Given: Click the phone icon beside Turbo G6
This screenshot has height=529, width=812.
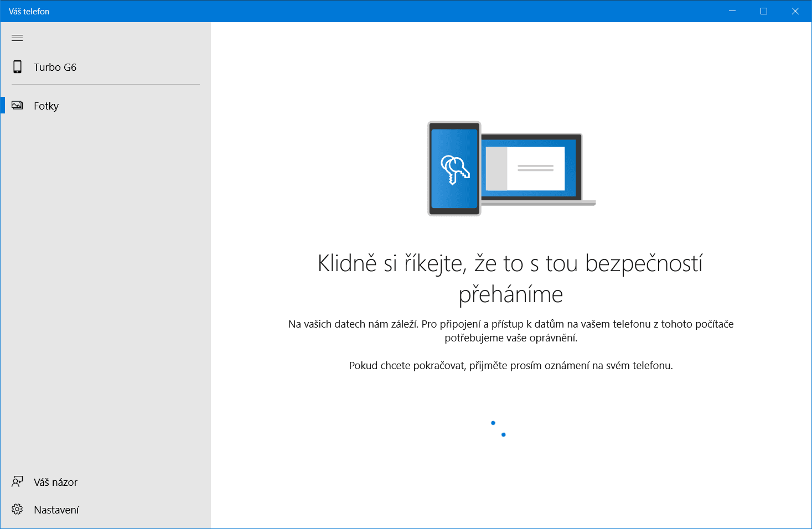Looking at the screenshot, I should 17,67.
